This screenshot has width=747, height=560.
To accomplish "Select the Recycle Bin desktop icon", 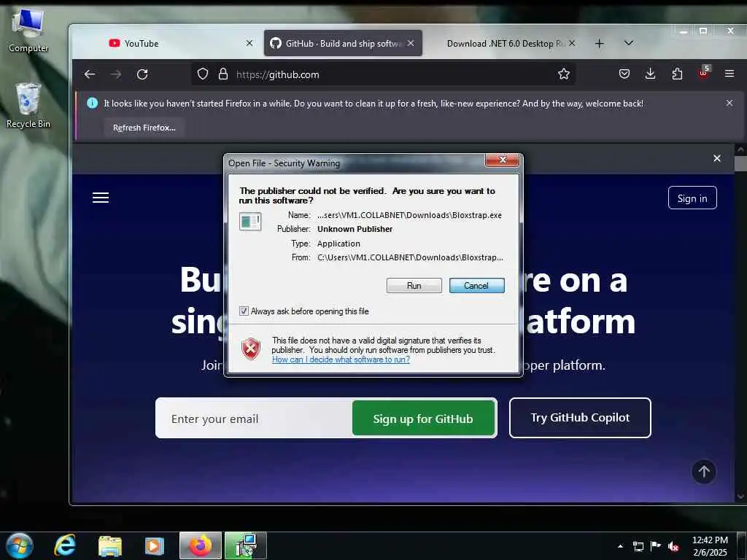I will [x=28, y=106].
